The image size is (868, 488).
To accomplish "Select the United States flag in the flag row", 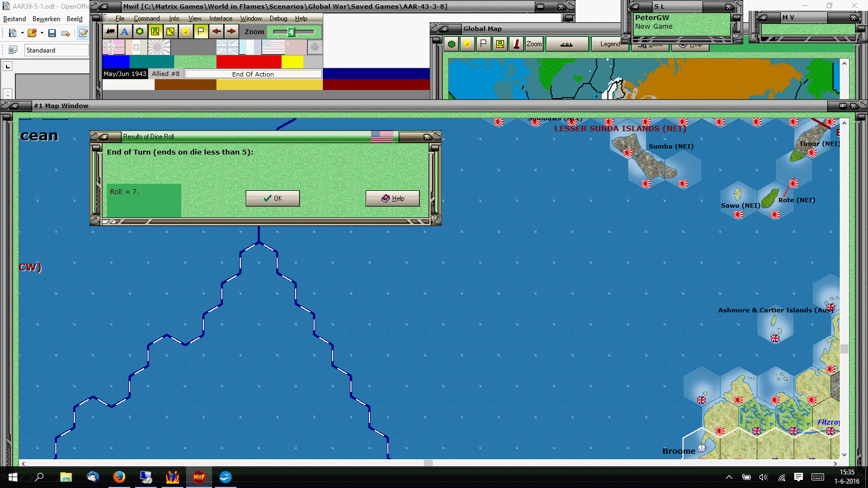I will pyautogui.click(x=273, y=47).
